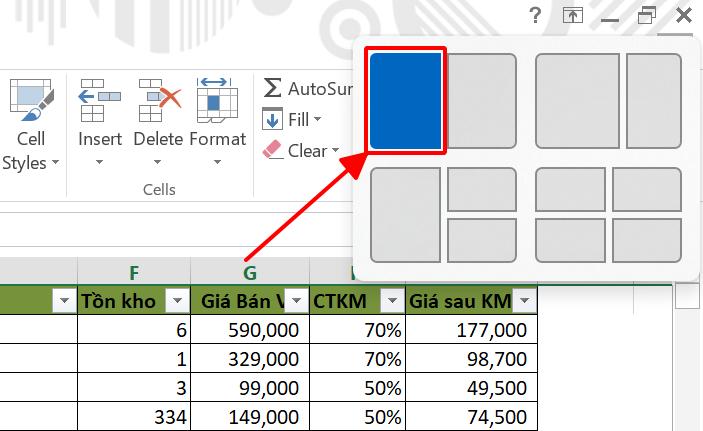The width and height of the screenshot is (703, 431).
Task: Open the Fill dropdown arrow
Action: 317,119
